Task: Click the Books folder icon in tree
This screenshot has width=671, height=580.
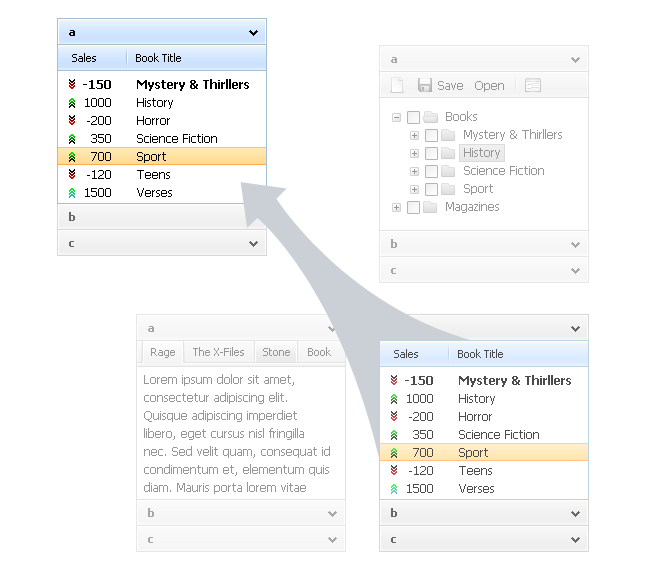Action: coord(431,117)
